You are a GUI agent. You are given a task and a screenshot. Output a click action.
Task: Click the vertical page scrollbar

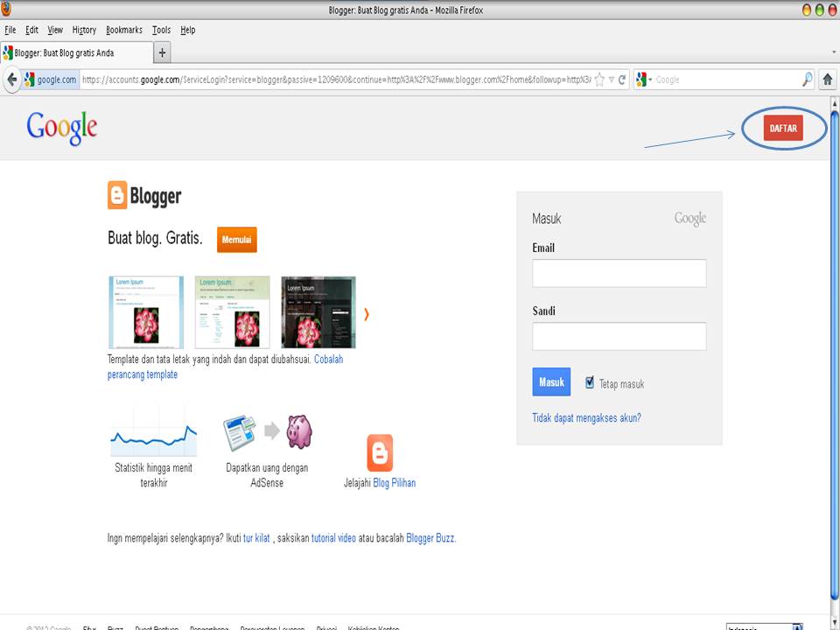click(x=835, y=353)
